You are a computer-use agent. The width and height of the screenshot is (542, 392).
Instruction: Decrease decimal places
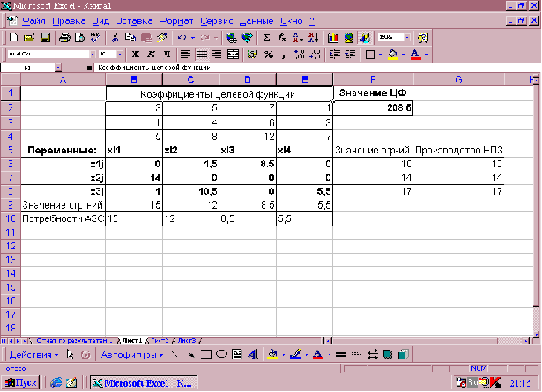[x=315, y=55]
